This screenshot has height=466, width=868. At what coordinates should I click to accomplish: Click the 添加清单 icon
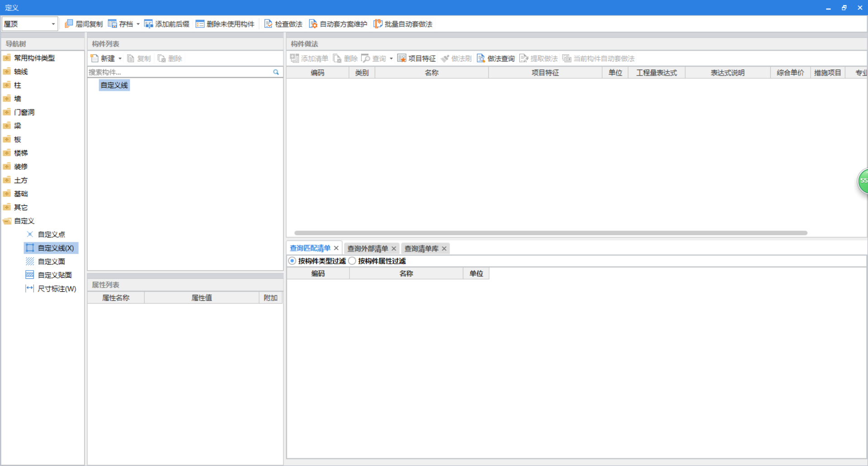point(294,58)
